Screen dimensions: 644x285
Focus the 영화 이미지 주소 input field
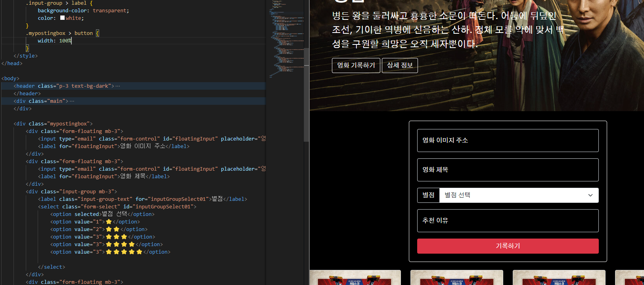(x=508, y=141)
